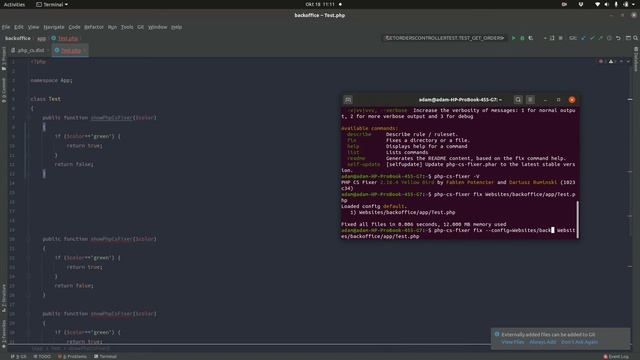Click the Git commit checkmark icon

tap(592, 38)
